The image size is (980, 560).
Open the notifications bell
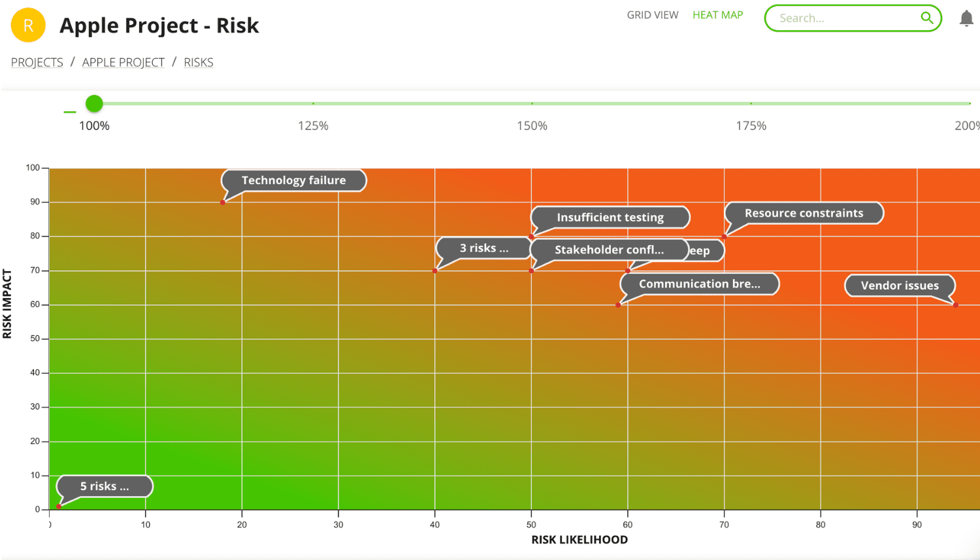coord(966,18)
